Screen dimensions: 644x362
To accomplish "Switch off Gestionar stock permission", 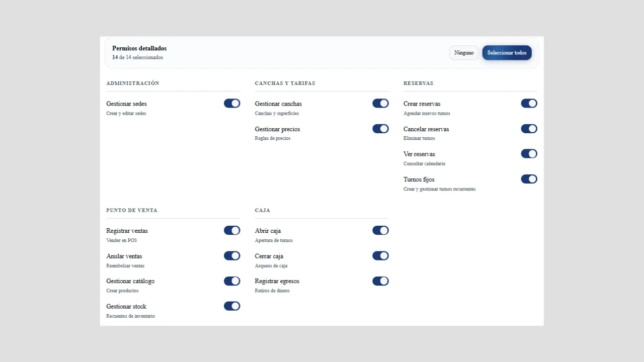I will tap(232, 306).
